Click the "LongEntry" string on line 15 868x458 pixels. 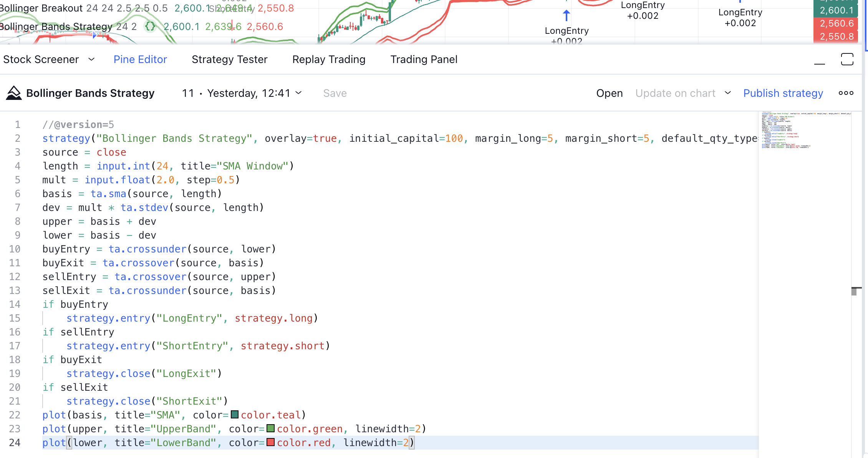click(x=189, y=318)
